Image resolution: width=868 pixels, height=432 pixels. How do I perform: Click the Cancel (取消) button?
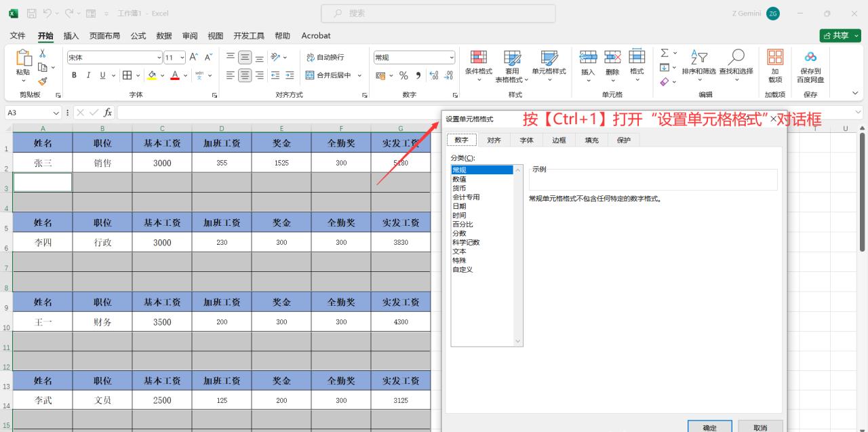760,427
